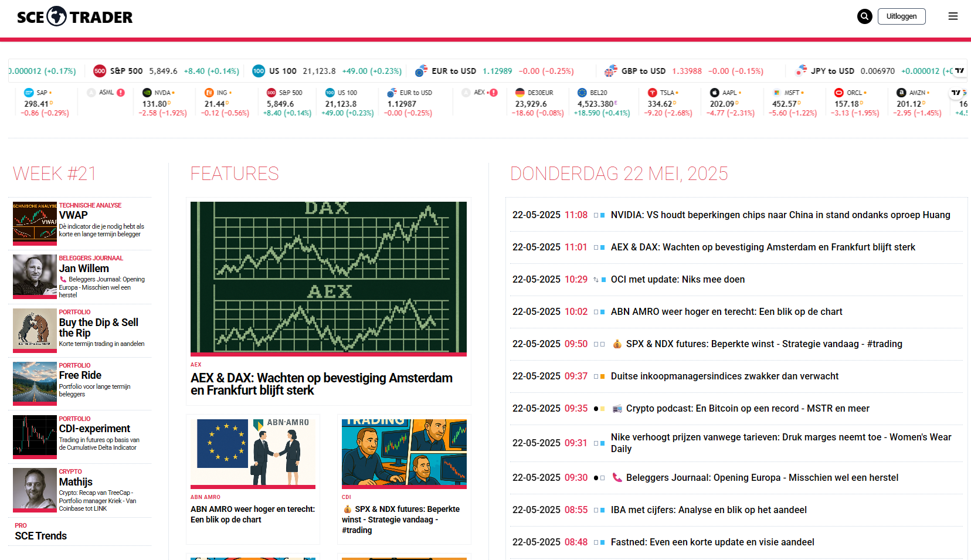
Task: Open Free Ride portfolio link
Action: (x=80, y=375)
